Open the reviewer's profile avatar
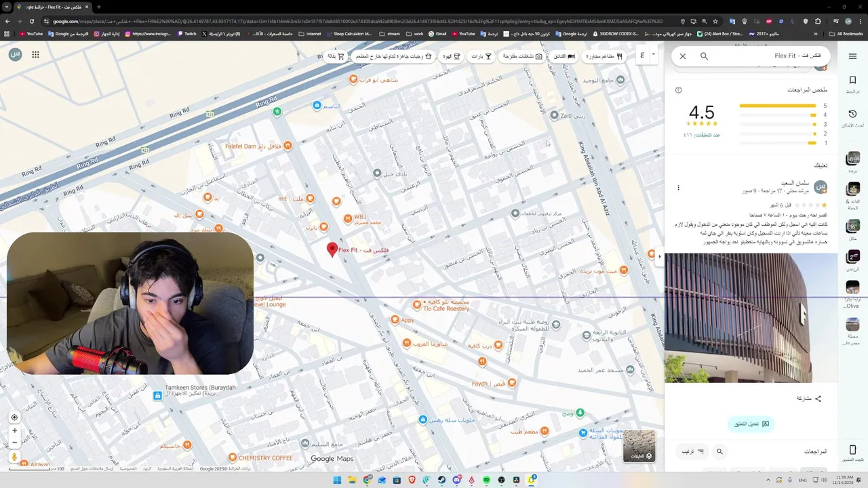This screenshot has width=868, height=488. point(821,187)
